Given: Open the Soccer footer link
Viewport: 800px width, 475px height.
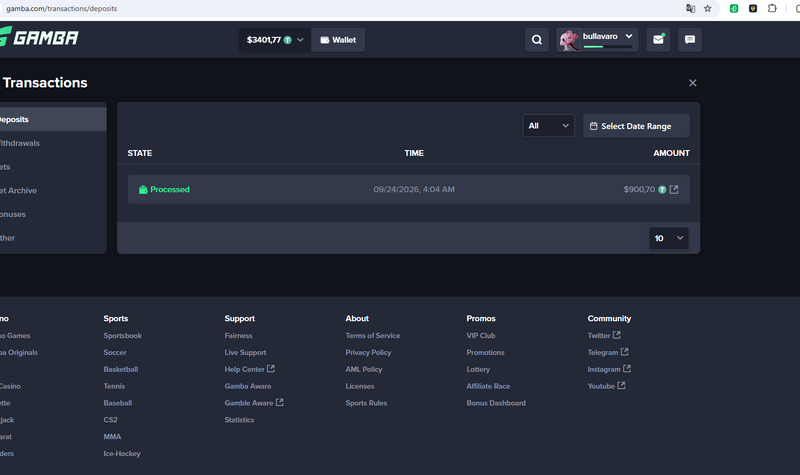Looking at the screenshot, I should 115,352.
